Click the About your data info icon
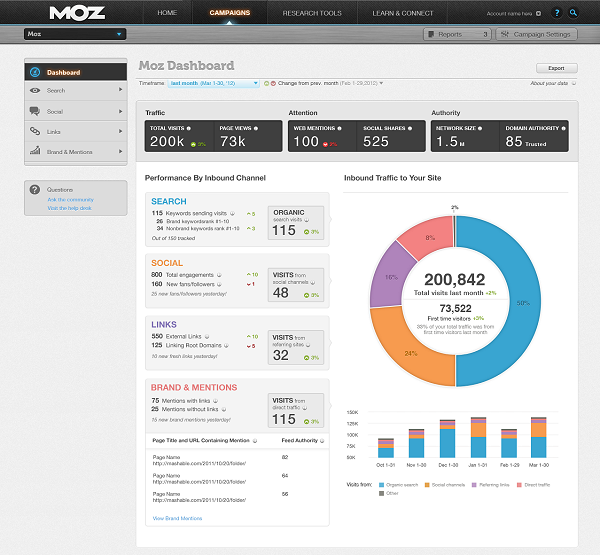 pyautogui.click(x=574, y=83)
